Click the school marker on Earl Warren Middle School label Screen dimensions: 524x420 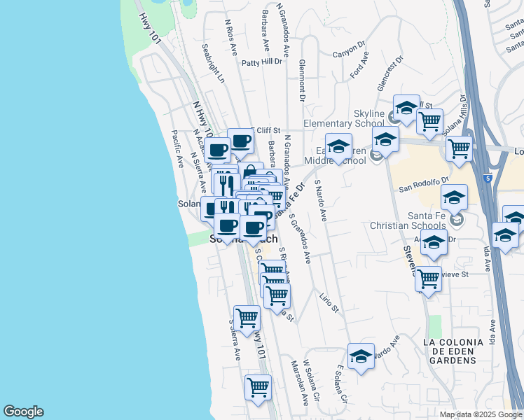[x=338, y=148]
